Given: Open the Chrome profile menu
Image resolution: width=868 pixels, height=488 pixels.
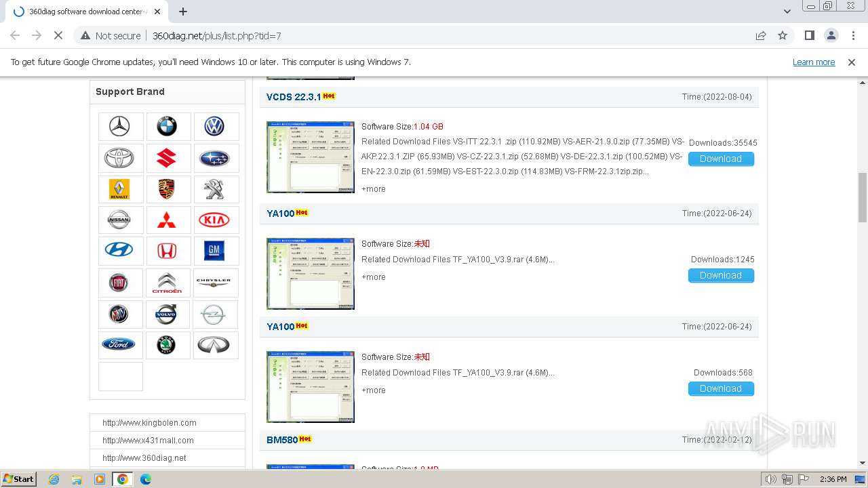Looking at the screenshot, I should [x=831, y=35].
